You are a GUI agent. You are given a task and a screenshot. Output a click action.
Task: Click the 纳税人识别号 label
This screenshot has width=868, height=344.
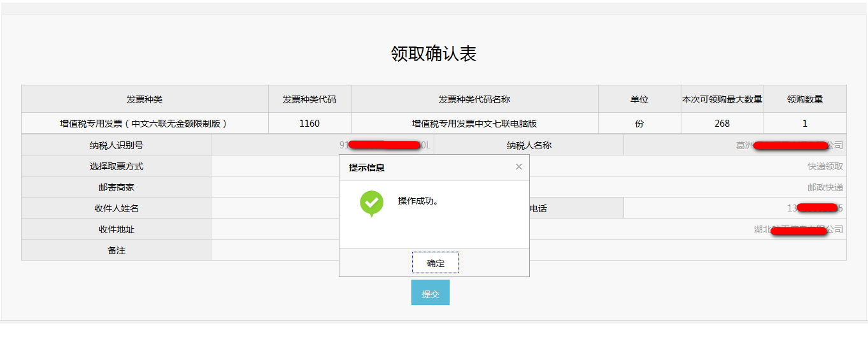(x=117, y=145)
